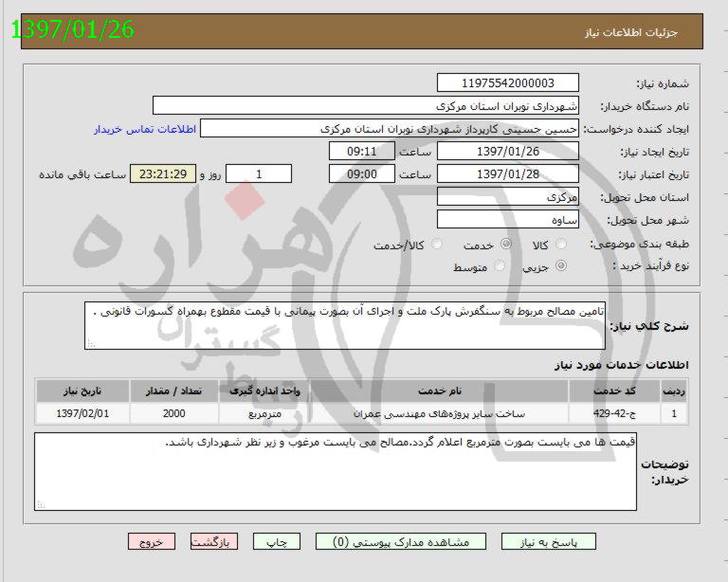Click the validity time field 09:00

[362, 174]
